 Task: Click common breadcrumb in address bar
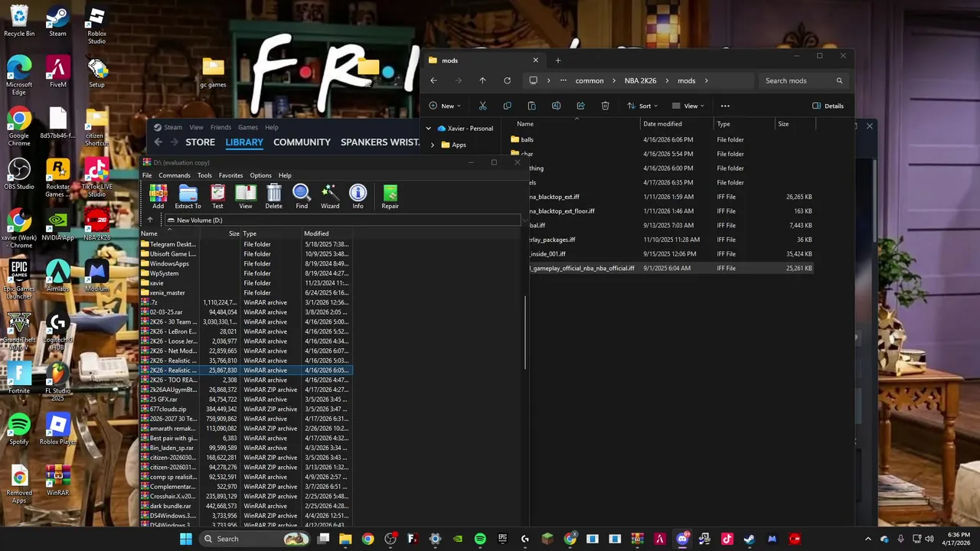click(x=590, y=80)
